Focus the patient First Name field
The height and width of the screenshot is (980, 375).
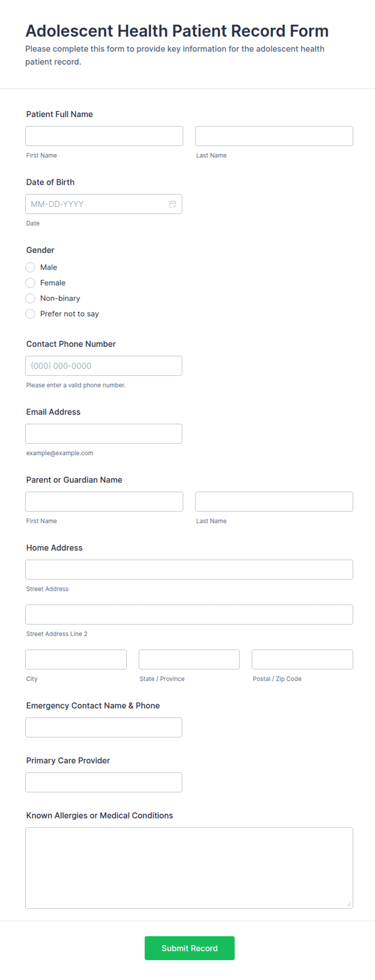[104, 136]
